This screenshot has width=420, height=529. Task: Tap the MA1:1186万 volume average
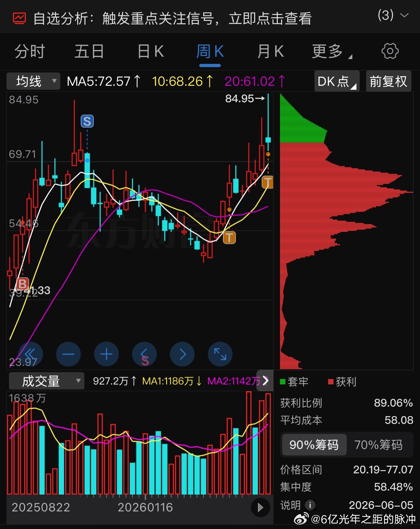(172, 381)
